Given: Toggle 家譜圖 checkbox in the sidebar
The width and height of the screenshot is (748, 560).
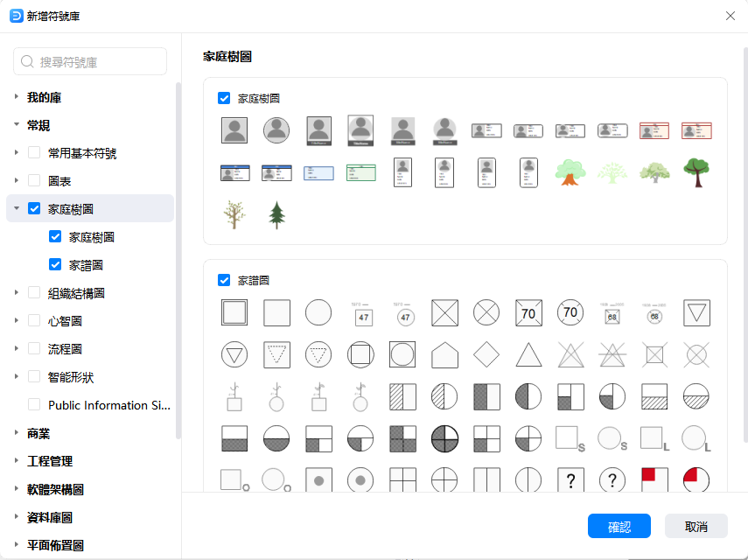Looking at the screenshot, I should point(55,265).
